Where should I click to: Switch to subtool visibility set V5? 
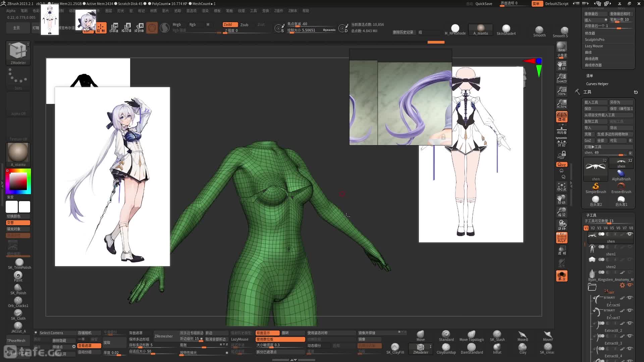(612, 228)
